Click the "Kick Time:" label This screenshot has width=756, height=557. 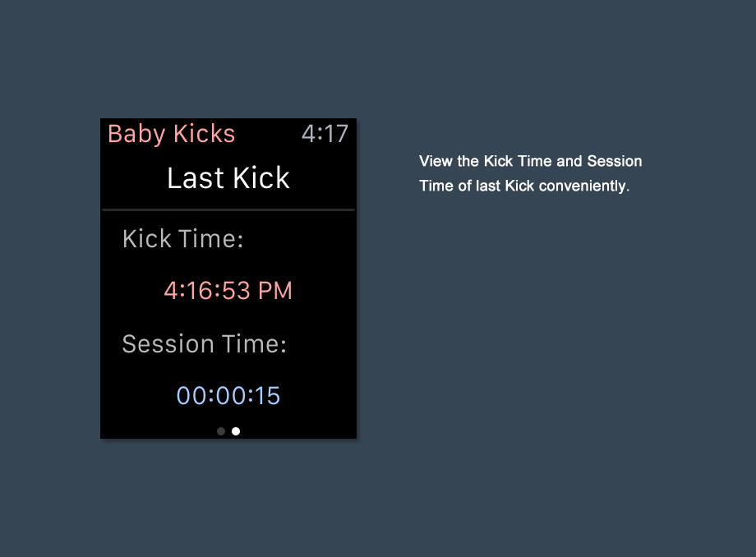[x=182, y=239]
